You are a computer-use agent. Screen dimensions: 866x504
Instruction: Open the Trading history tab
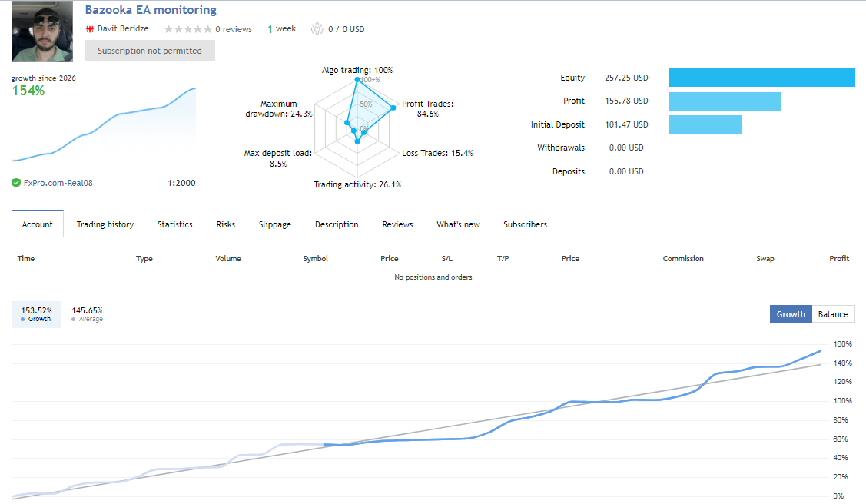coord(105,224)
